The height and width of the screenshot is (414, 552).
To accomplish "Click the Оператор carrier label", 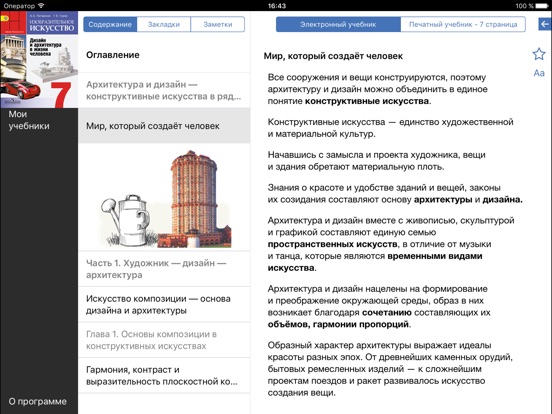I will pos(19,6).
